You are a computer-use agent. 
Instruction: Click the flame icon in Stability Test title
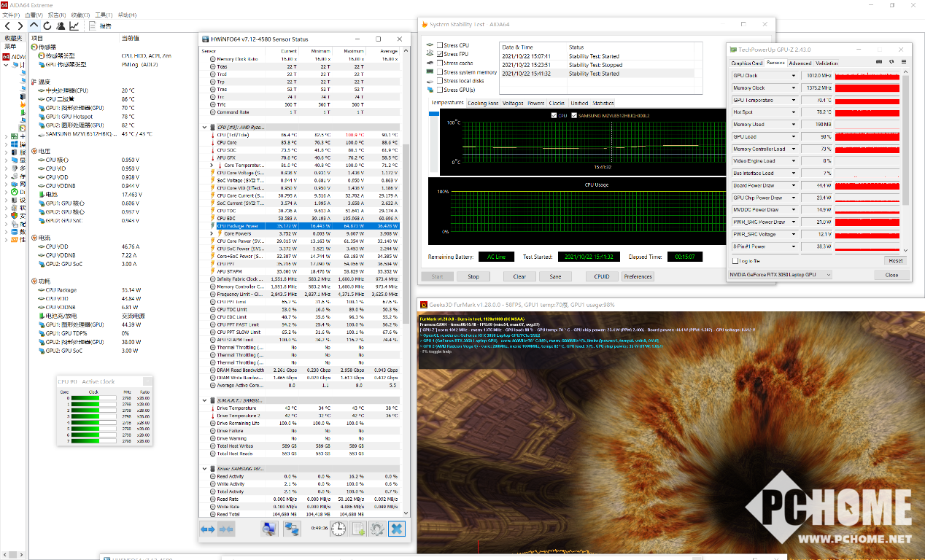point(425,24)
